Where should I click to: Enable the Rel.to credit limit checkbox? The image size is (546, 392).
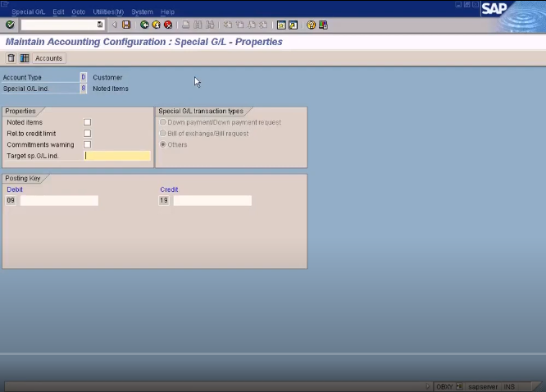point(87,133)
